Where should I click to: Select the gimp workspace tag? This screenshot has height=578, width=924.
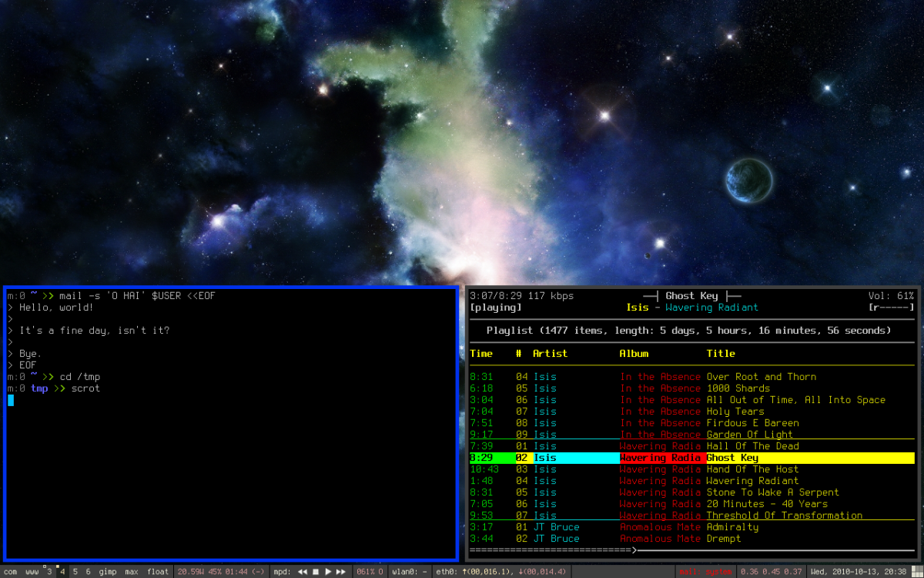point(108,572)
